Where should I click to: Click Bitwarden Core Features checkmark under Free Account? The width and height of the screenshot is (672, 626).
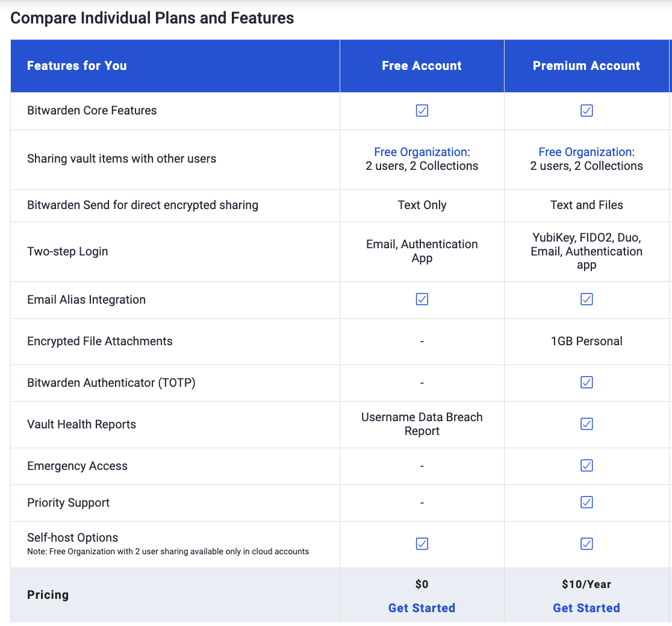coord(422,111)
